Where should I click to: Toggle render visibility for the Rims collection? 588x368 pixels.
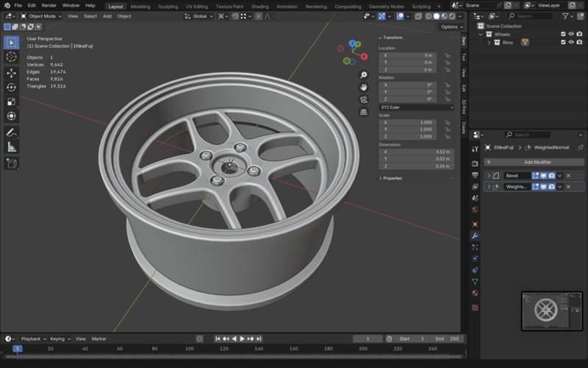coord(580,43)
